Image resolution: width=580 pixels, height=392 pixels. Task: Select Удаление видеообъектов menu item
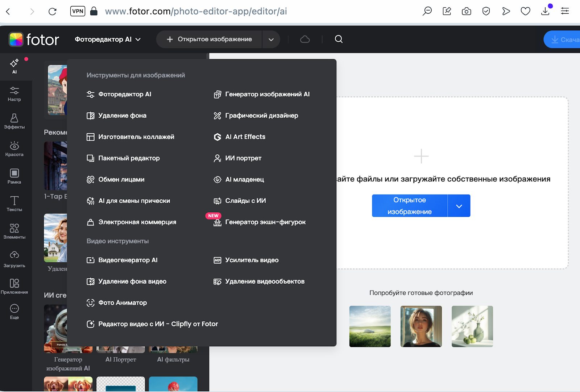tap(259, 282)
